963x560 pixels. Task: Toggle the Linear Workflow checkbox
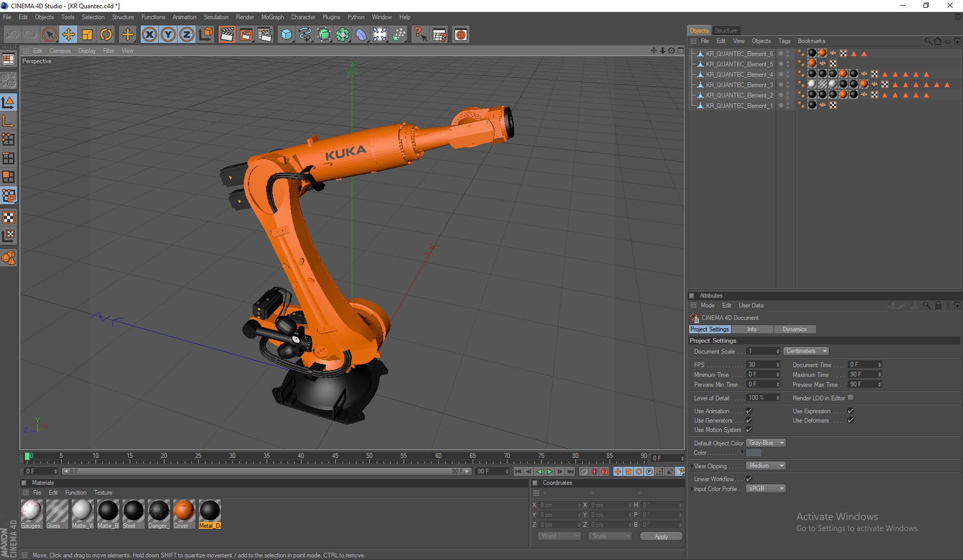pos(749,479)
